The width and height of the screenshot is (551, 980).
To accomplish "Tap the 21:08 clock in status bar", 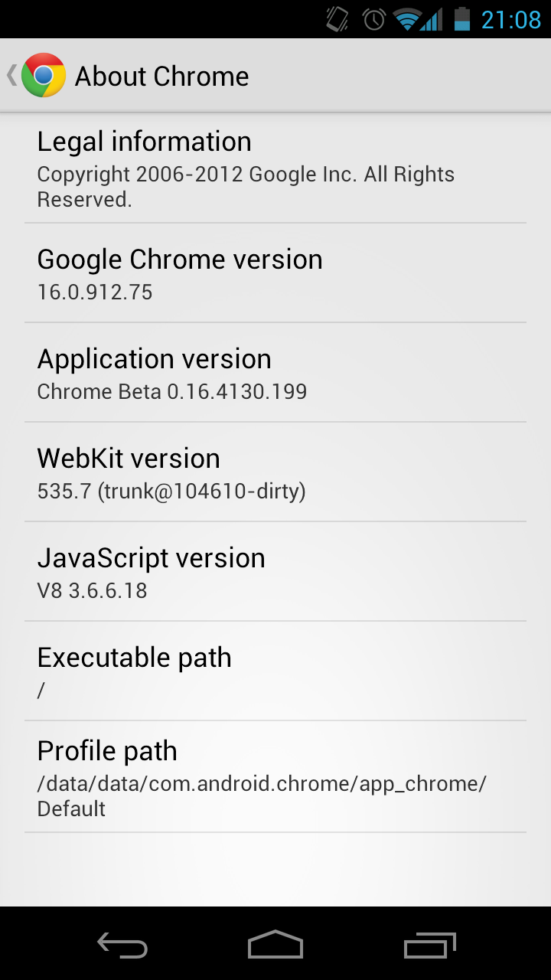I will coord(510,19).
